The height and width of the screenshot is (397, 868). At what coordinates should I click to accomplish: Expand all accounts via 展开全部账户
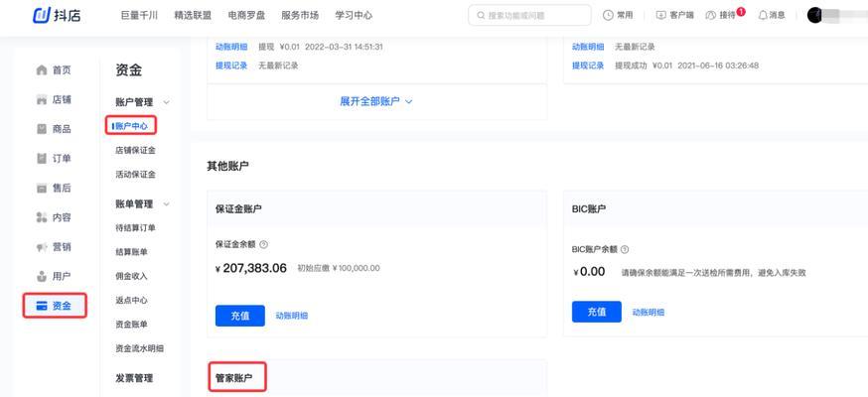tap(376, 102)
